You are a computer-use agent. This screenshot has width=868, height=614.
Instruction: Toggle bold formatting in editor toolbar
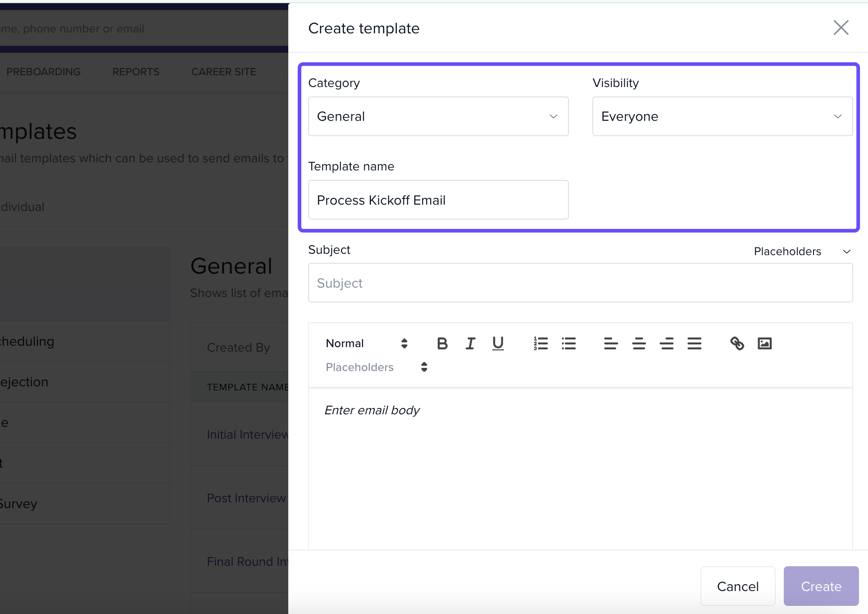tap(442, 344)
